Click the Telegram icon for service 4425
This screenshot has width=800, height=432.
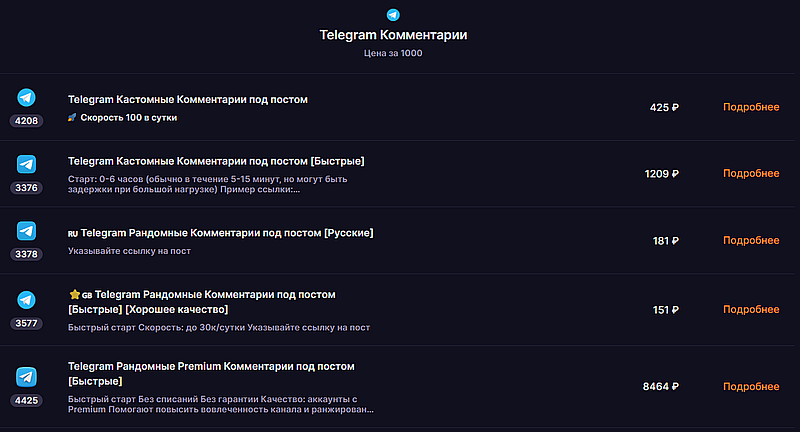point(26,377)
